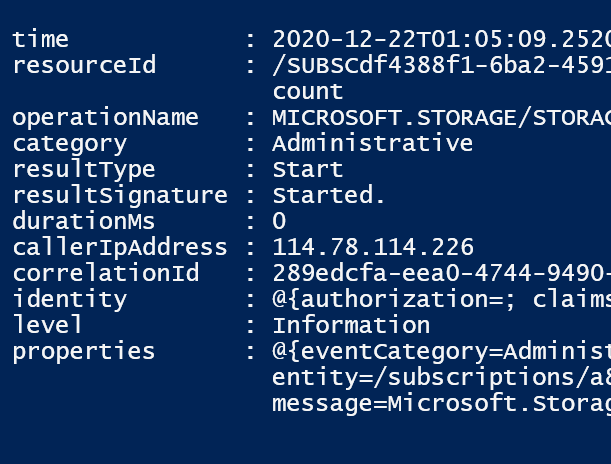Click the Administrative category value
Image resolution: width=611 pixels, height=464 pixels.
pyautogui.click(x=372, y=144)
